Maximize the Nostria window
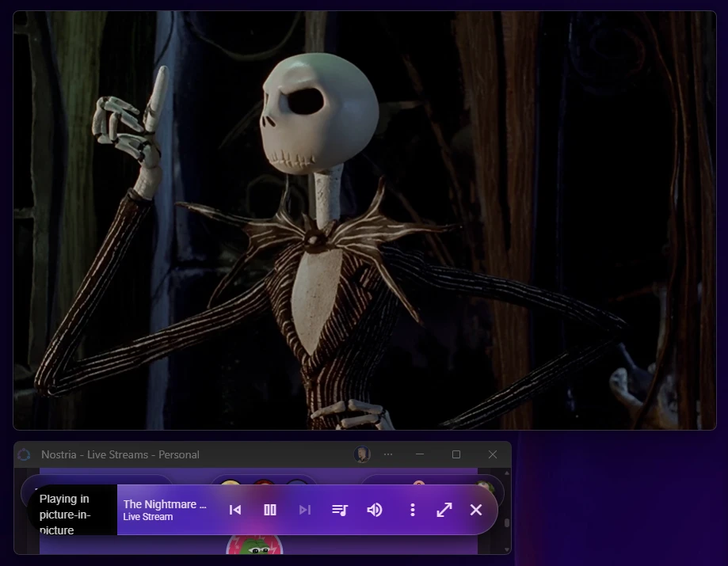 456,454
